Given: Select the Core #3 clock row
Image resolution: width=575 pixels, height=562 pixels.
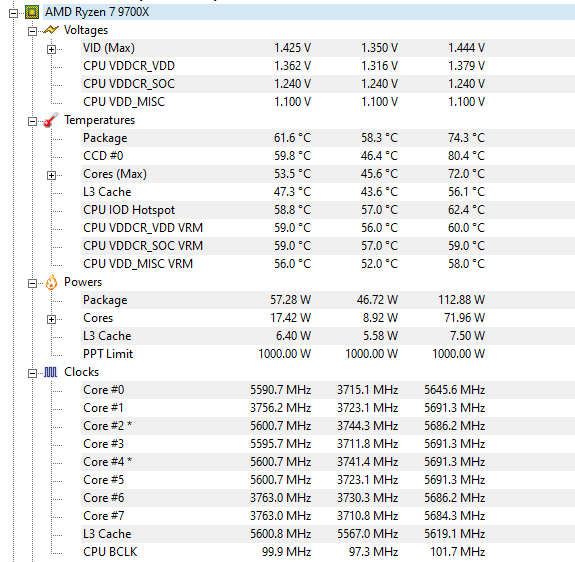Looking at the screenshot, I should coord(328,444).
